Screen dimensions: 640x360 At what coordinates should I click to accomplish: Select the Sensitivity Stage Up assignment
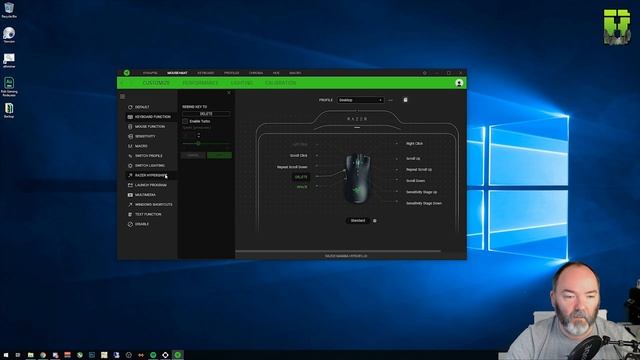click(422, 192)
